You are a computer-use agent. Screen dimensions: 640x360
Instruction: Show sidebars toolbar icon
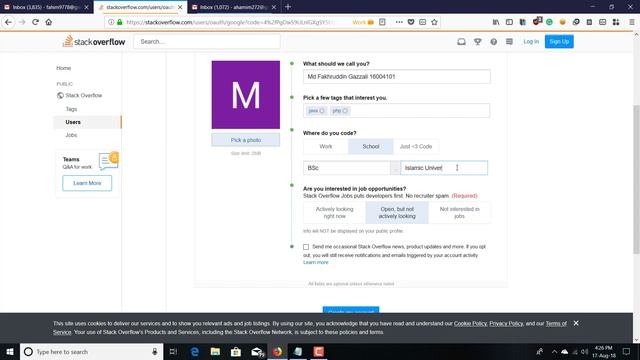[509, 22]
